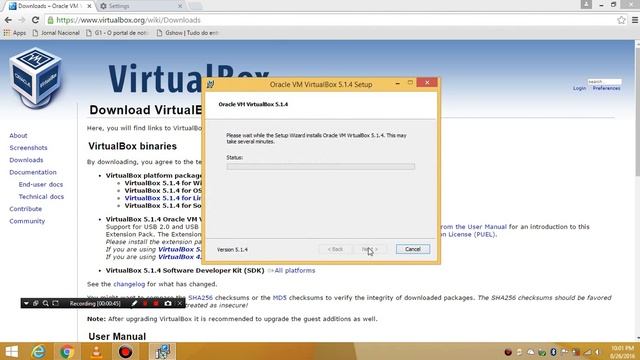Click the window copy icon on the recording toolbar

click(x=36, y=304)
